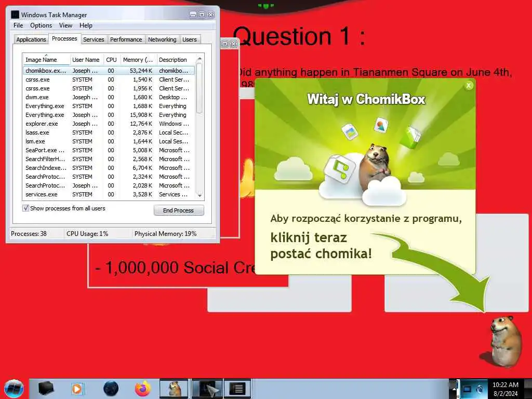Click process list scroll up arrow
The height and width of the screenshot is (399, 532).
coord(199,59)
